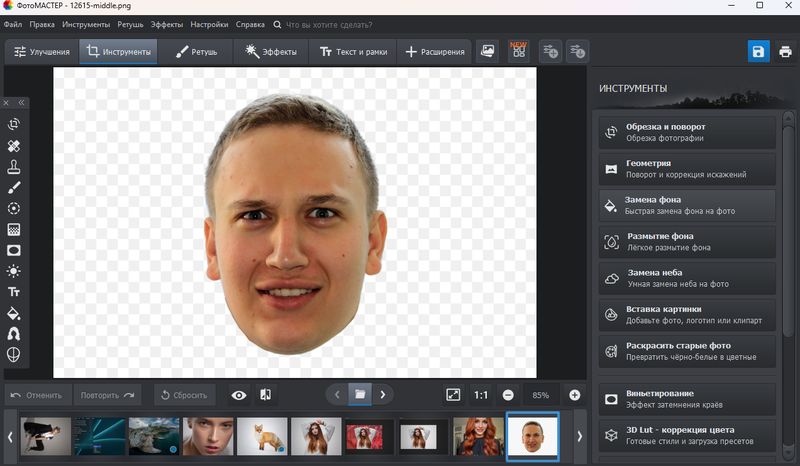The height and width of the screenshot is (466, 800).
Task: Select the vignette tool in left toolbar
Action: pyautogui.click(x=14, y=250)
